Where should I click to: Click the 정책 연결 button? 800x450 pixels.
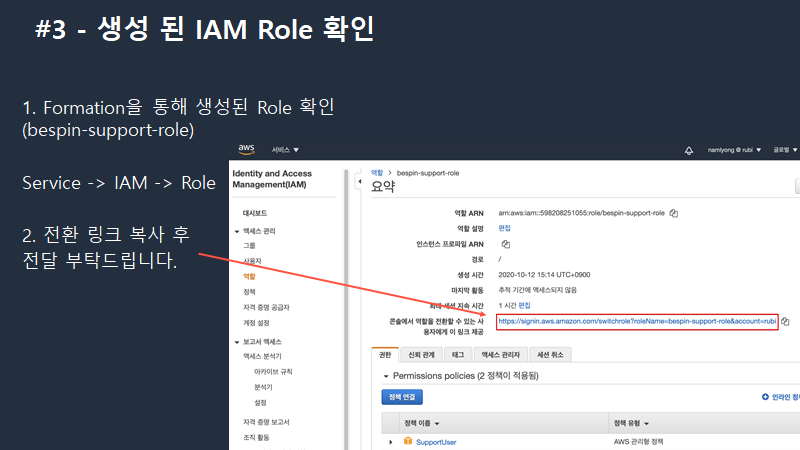click(x=402, y=397)
